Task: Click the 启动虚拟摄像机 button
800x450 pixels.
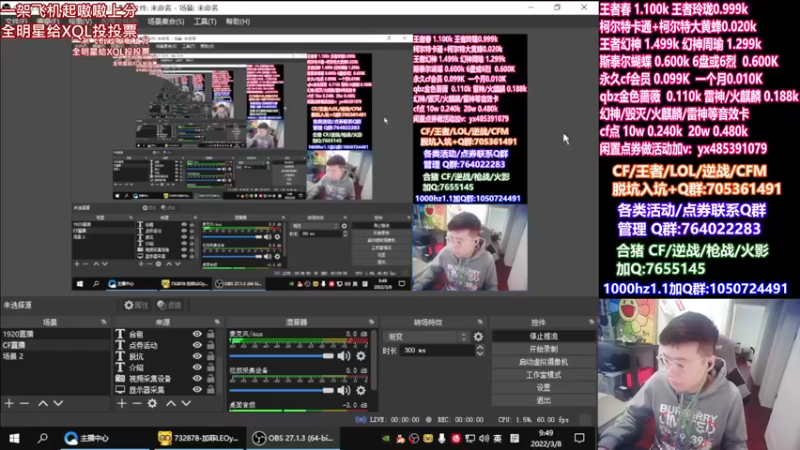Action: coord(543,362)
